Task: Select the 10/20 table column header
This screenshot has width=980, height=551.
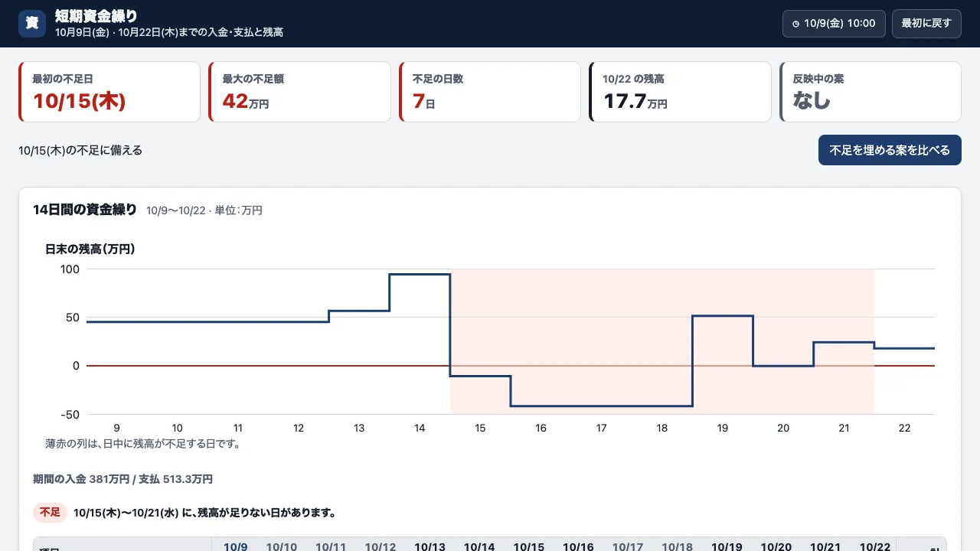Action: [x=776, y=546]
